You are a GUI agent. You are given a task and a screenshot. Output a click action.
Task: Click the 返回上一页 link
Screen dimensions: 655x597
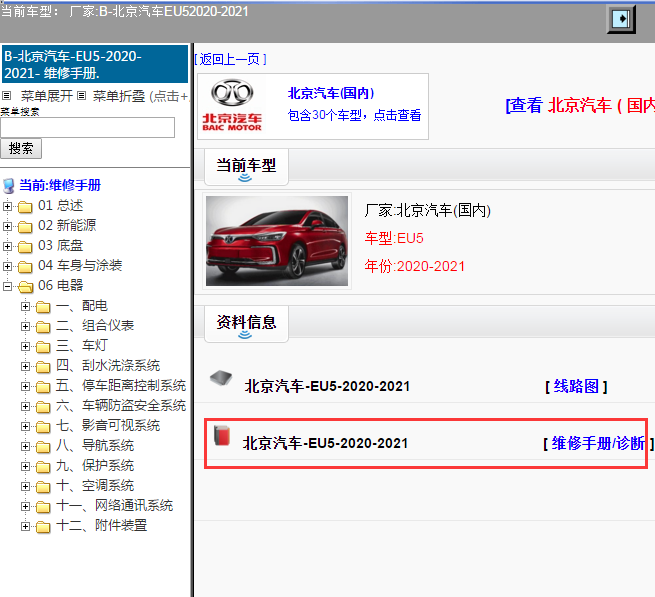230,59
